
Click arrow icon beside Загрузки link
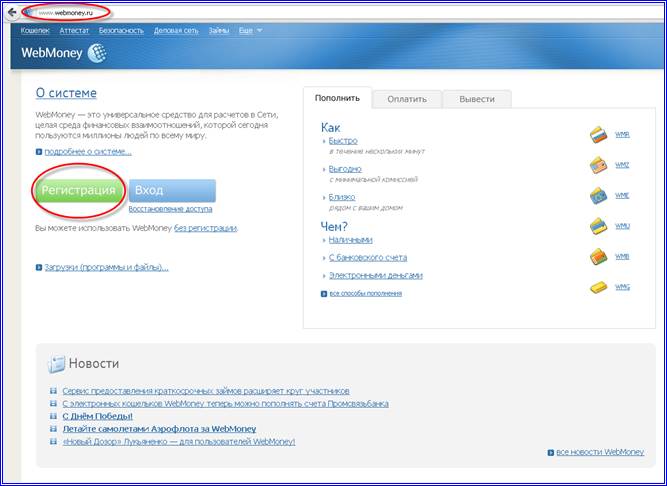tap(39, 267)
